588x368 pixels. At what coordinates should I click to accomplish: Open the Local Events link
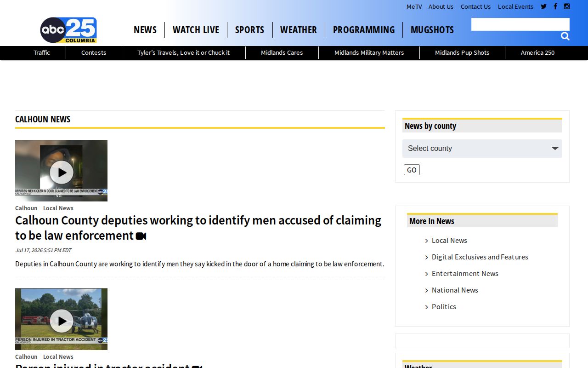(515, 6)
